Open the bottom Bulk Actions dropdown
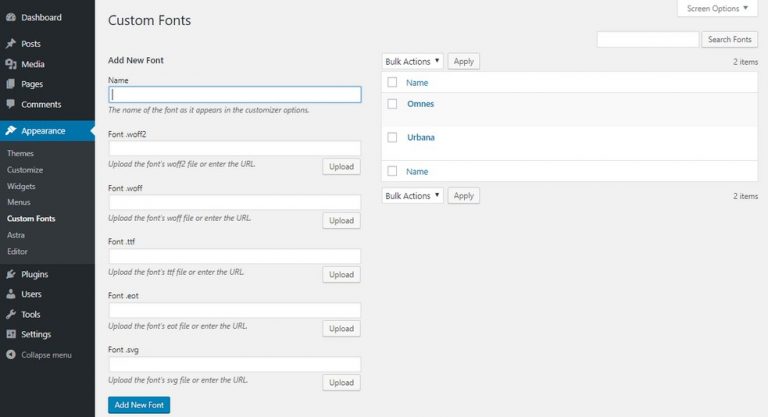Screen dimensions: 768x417 (x=412, y=196)
